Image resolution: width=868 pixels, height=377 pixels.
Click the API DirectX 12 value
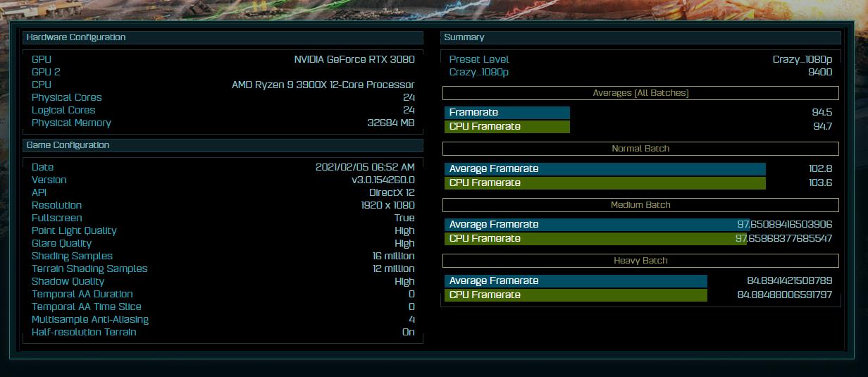click(x=392, y=193)
